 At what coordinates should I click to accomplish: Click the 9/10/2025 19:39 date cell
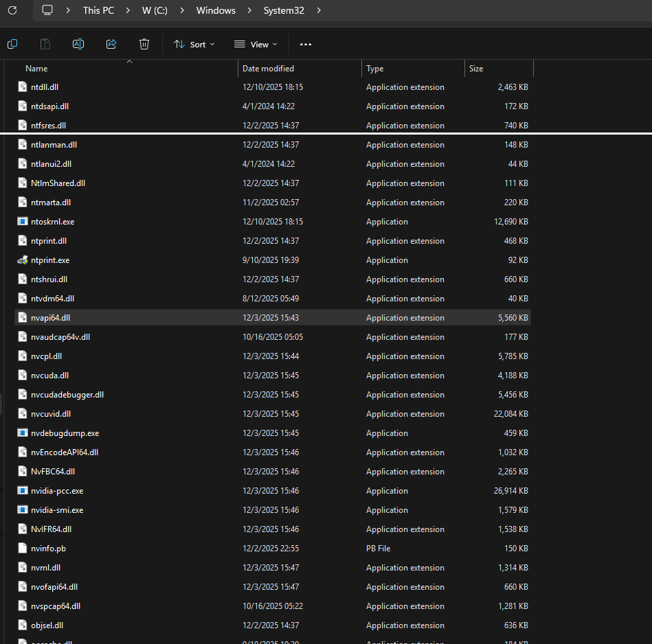(x=271, y=260)
